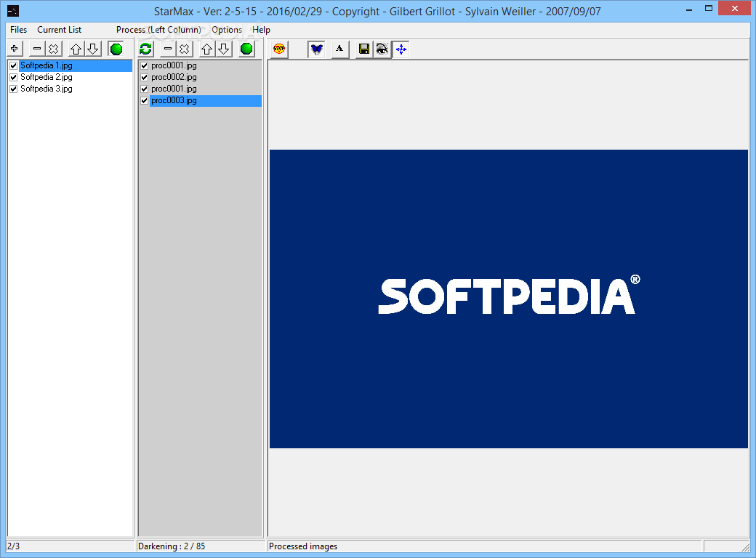This screenshot has height=558, width=756.
Task: Click the floppy disk save icon
Action: [x=364, y=49]
